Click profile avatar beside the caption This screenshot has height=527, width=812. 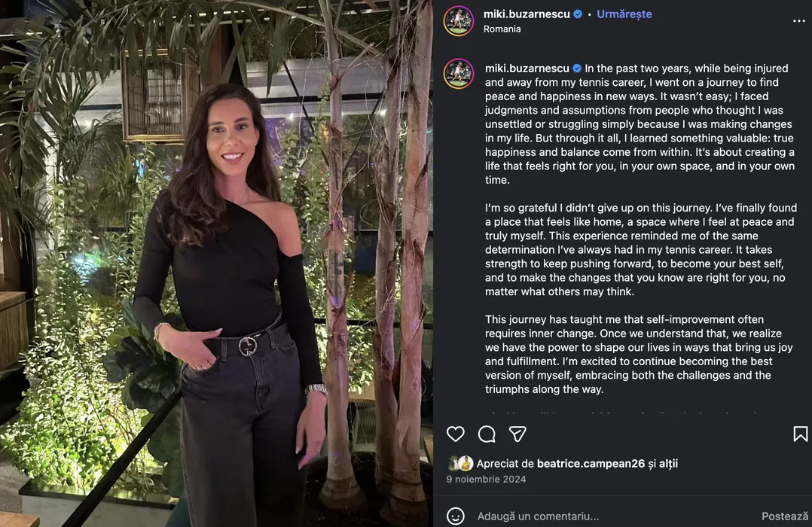coord(459,74)
